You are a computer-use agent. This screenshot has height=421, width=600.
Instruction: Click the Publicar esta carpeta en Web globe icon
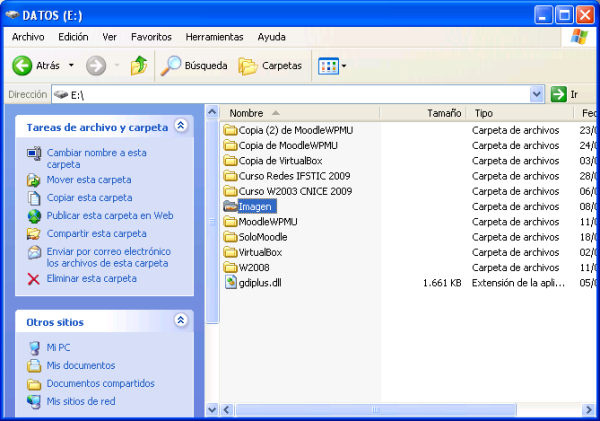pos(34,216)
